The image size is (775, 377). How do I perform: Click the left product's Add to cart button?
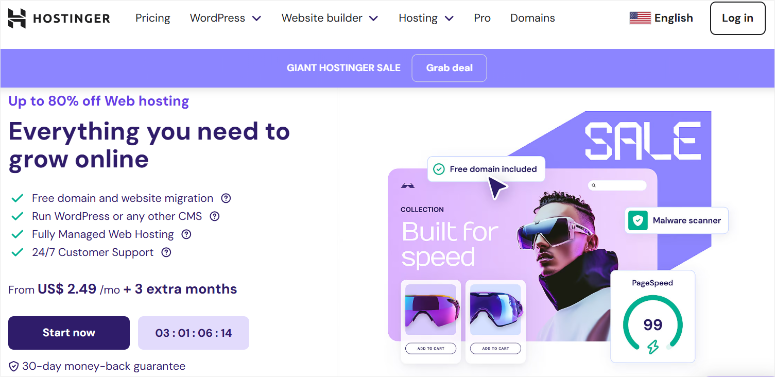(x=431, y=348)
